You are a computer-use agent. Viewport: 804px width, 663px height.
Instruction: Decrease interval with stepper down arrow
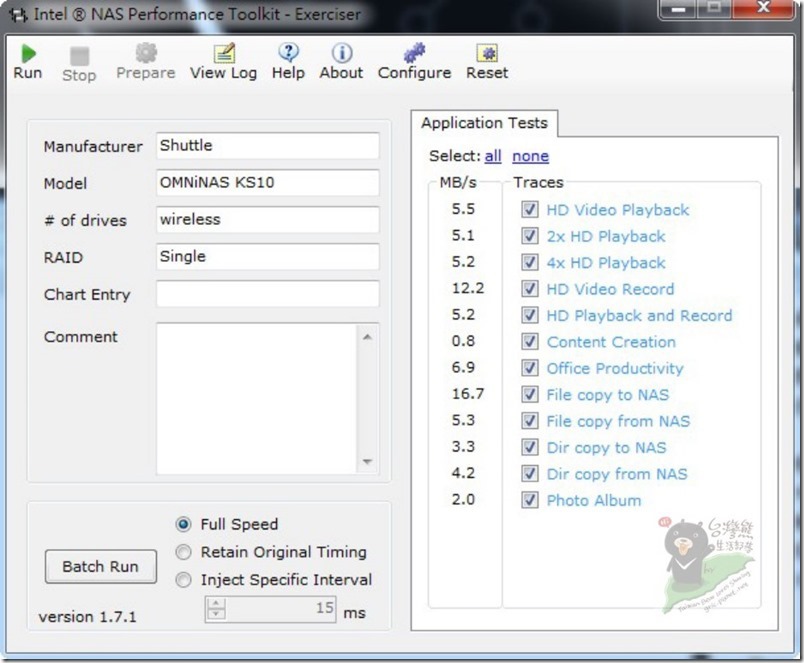[x=216, y=614]
